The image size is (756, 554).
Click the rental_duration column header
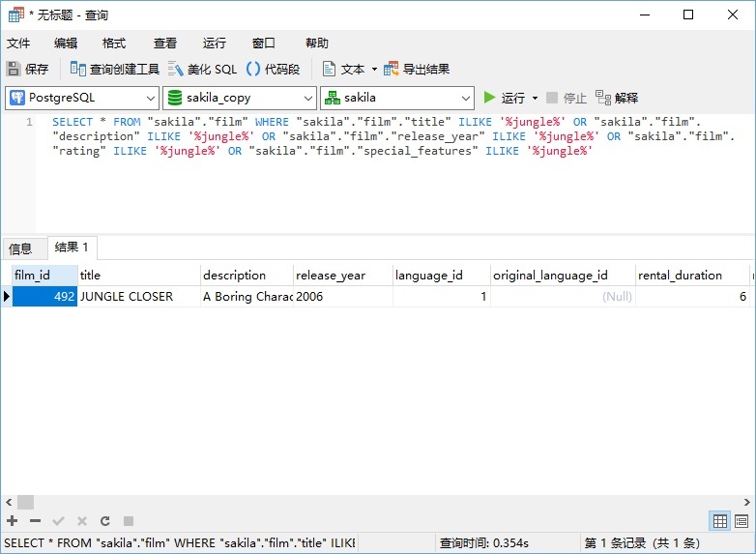pos(692,276)
